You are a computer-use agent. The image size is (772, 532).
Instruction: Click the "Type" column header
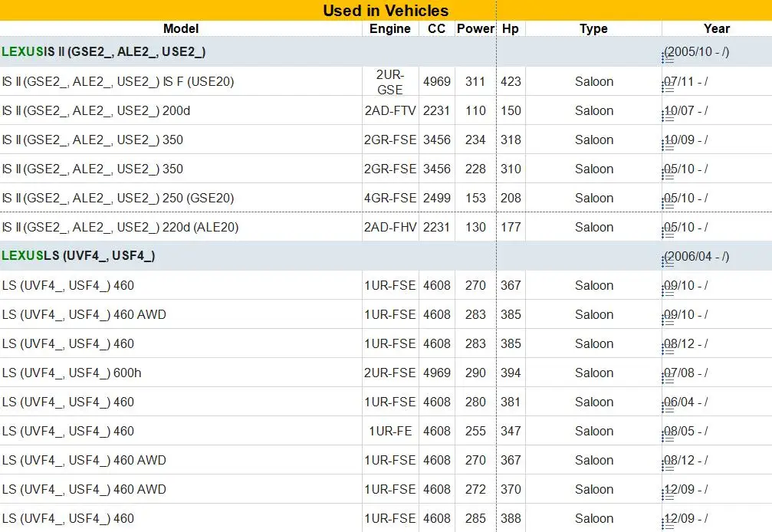coord(594,28)
